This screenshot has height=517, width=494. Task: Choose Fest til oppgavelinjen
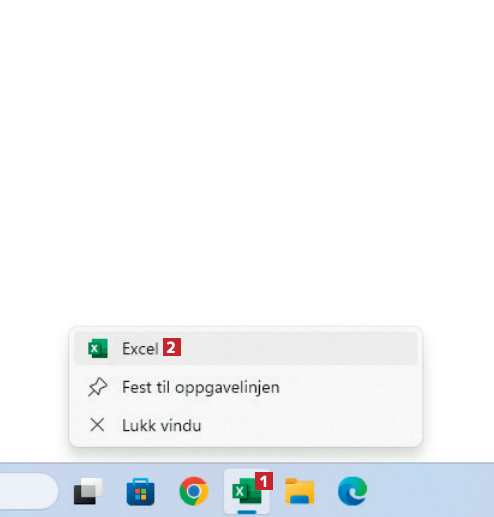tap(246, 387)
